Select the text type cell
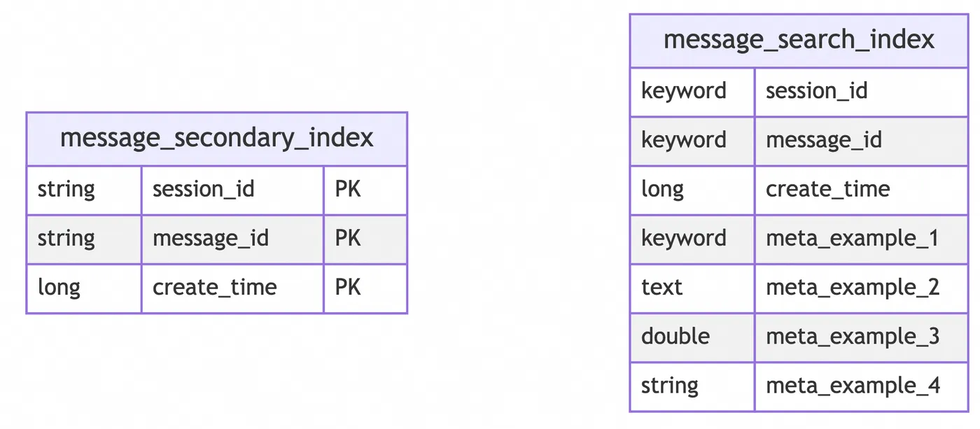The width and height of the screenshot is (980, 429). [692, 288]
